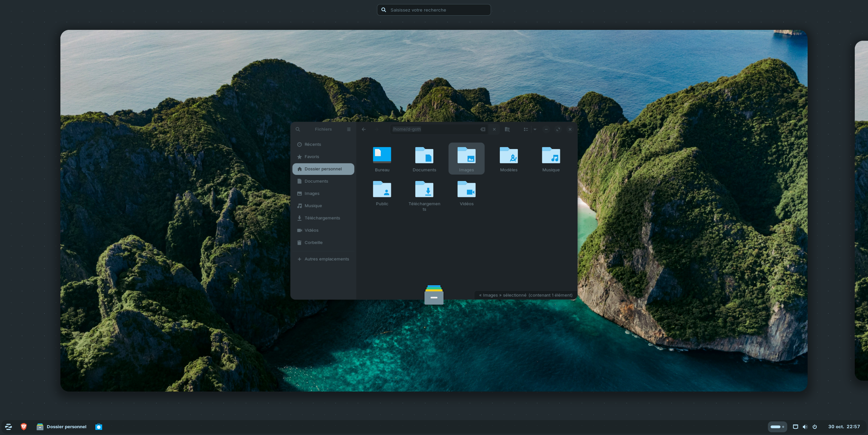Open the Fichiers hamburger menu
868x435 pixels.
(x=348, y=129)
